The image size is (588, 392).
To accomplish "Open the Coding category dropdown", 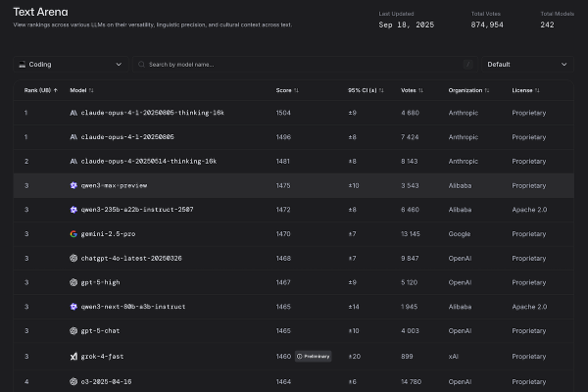I will point(71,65).
